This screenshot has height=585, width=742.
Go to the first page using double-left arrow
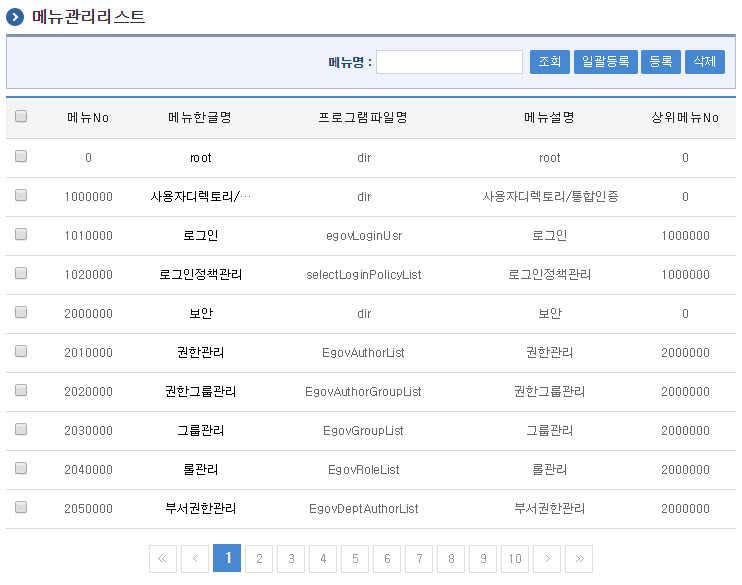tap(163, 559)
